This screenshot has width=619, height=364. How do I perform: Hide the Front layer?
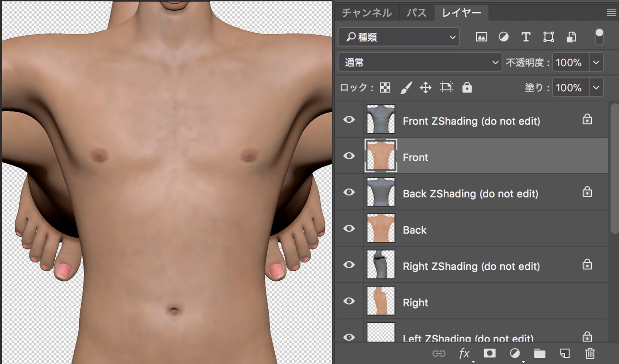[349, 156]
